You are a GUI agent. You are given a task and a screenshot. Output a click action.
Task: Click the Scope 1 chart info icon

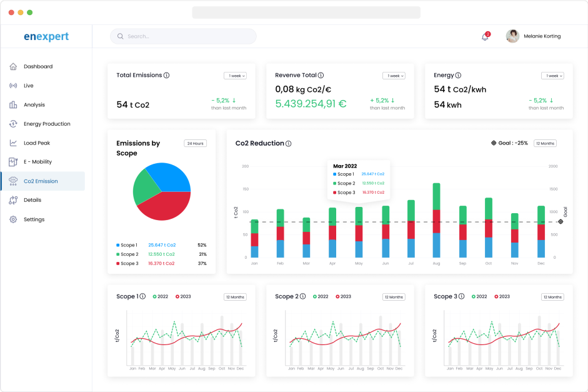click(x=142, y=296)
